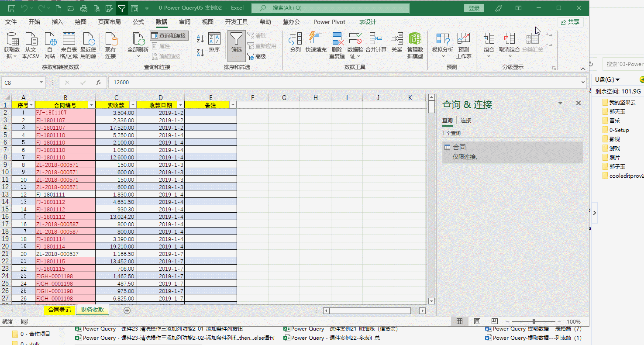Viewport: 644px width, 345px height.
Task: Import from Text/CSV (从文本/CSV)
Action: pos(31,45)
